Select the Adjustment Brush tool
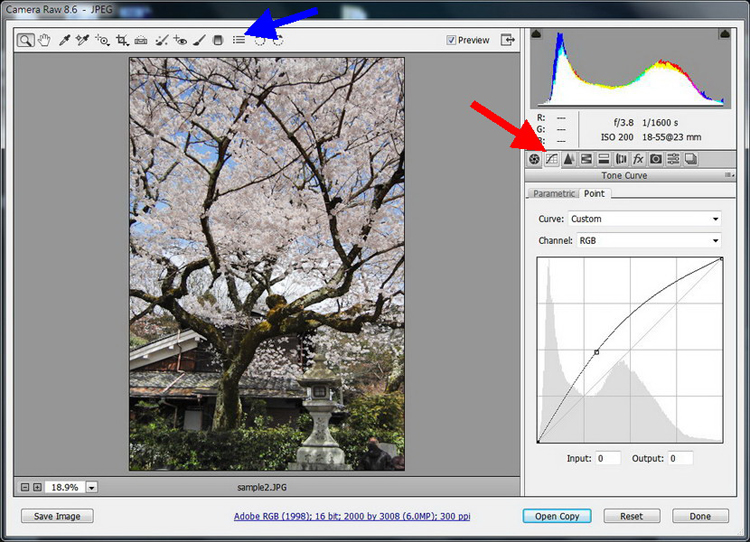The image size is (750, 542). pyautogui.click(x=199, y=40)
